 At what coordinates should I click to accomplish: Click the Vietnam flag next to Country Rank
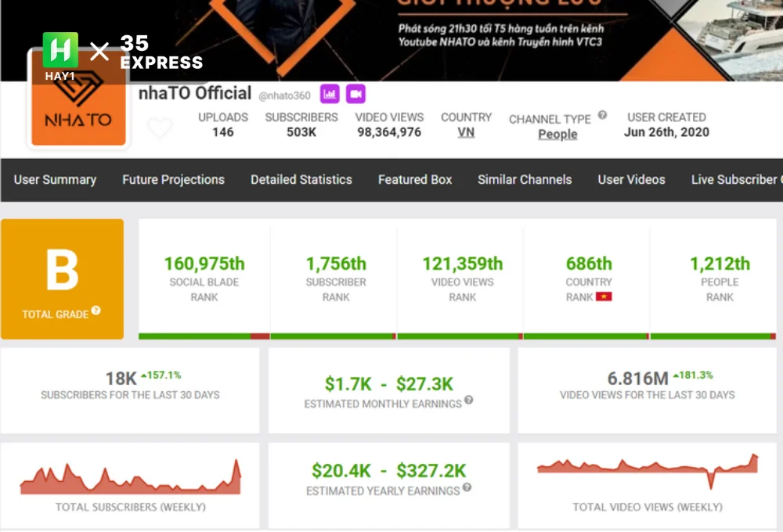click(604, 297)
